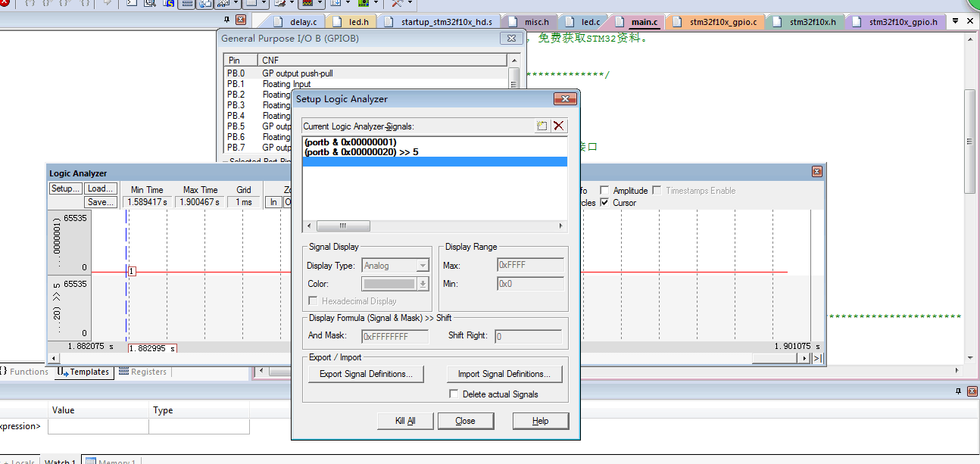Image resolution: width=980 pixels, height=464 pixels.
Task: Open the Disassembly Window toolbar icon
Action: pyautogui.click(x=149, y=3)
